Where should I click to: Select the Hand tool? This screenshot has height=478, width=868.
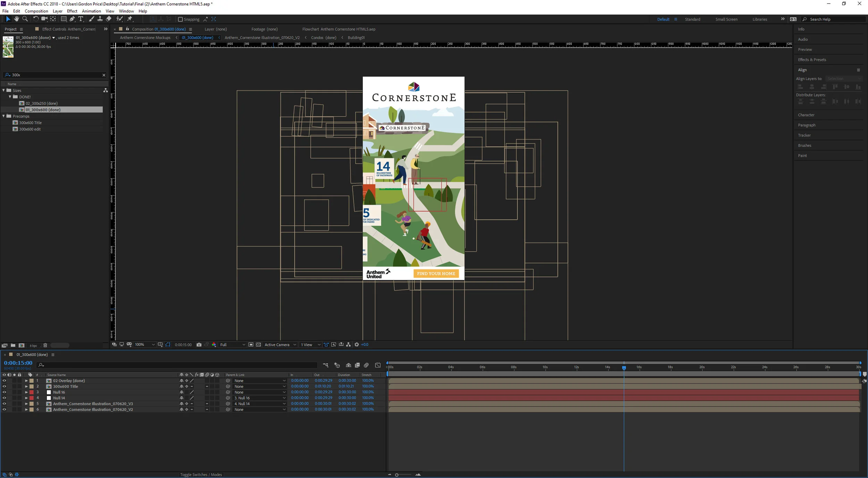point(17,19)
